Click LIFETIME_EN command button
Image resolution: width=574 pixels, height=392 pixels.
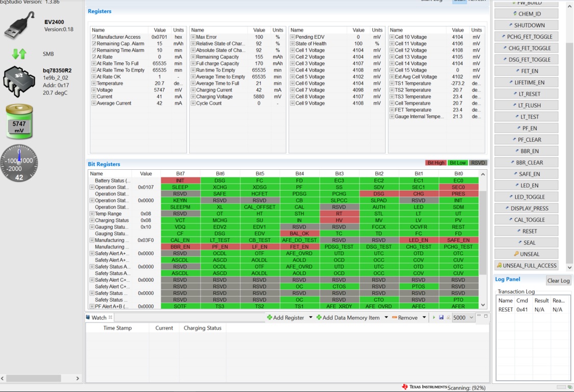pos(526,83)
